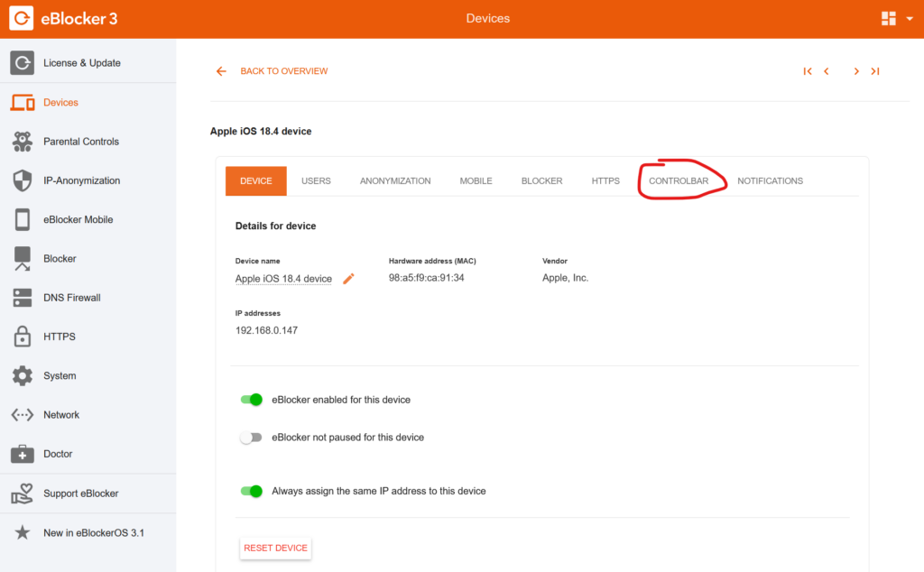Switch to the BLOCKER tab

[x=541, y=180]
